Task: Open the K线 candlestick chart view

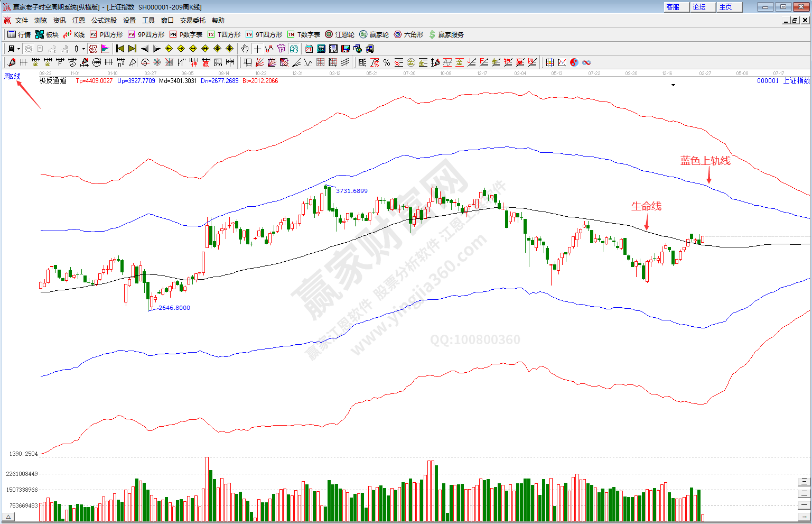Action: pos(74,34)
